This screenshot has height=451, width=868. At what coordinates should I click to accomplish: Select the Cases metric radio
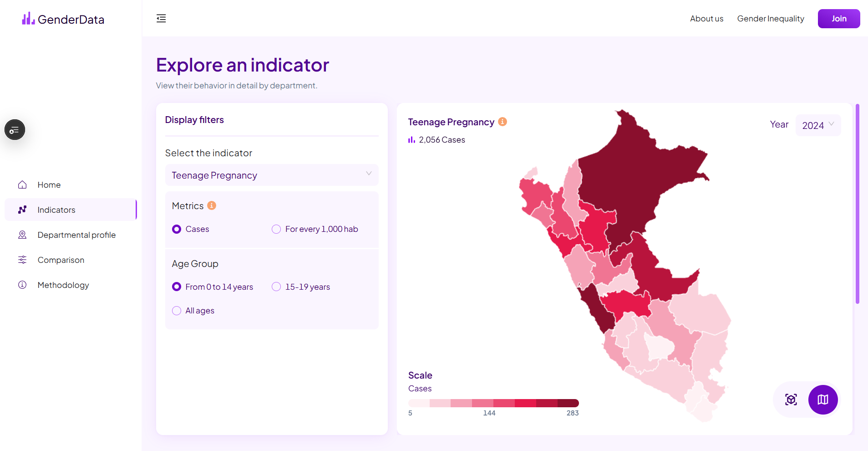(177, 229)
